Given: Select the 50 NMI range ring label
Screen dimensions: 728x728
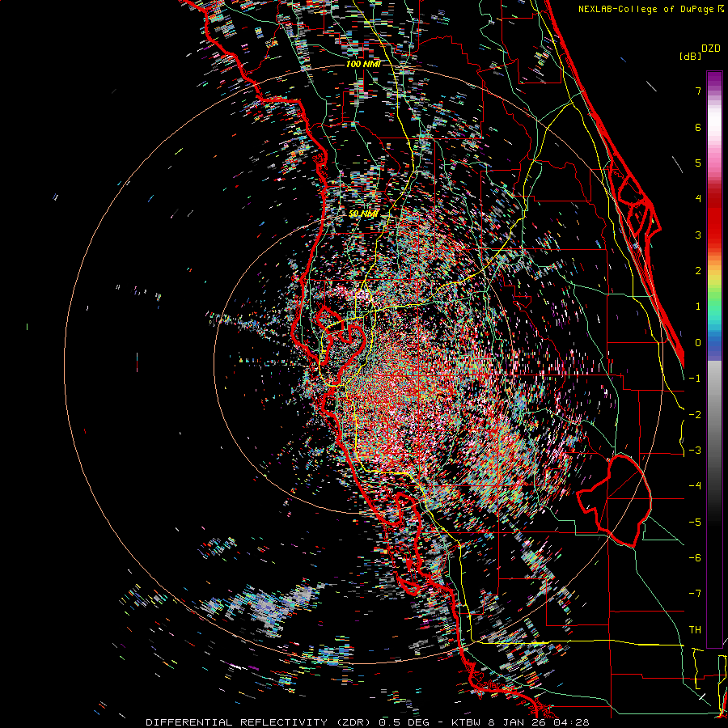Looking at the screenshot, I should (363, 214).
